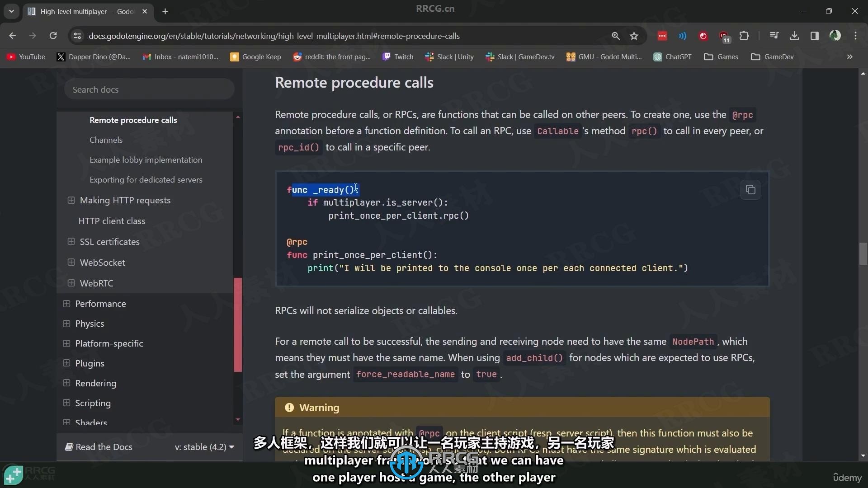Screen dimensions: 868x488
Task: Open the GameDev bookmarks folder
Action: [772, 56]
